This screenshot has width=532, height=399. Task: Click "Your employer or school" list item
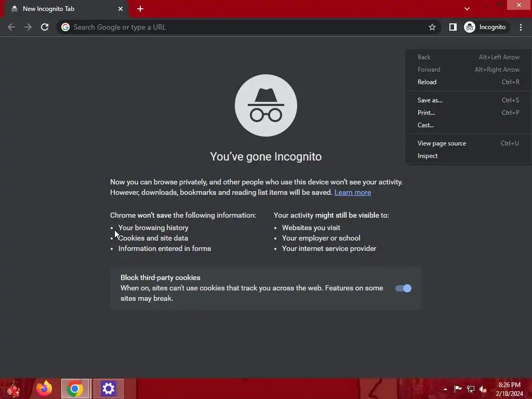321,238
